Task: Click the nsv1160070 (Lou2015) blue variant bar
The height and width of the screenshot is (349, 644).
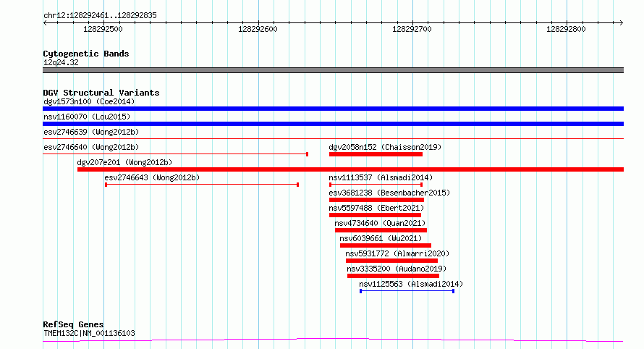Action: point(333,124)
